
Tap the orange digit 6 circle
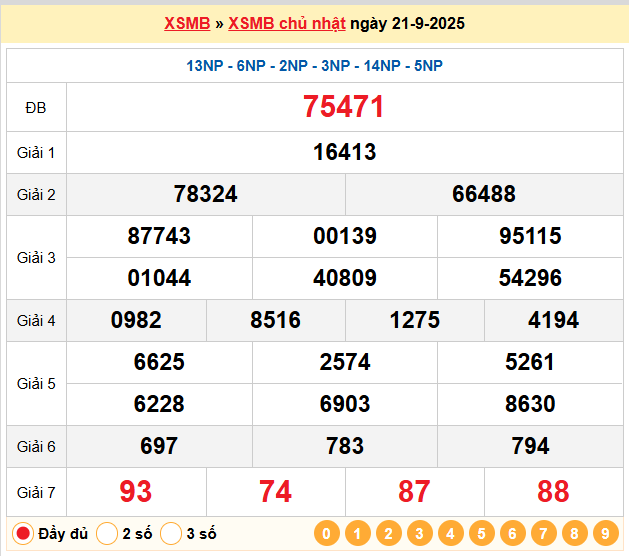[512, 533]
